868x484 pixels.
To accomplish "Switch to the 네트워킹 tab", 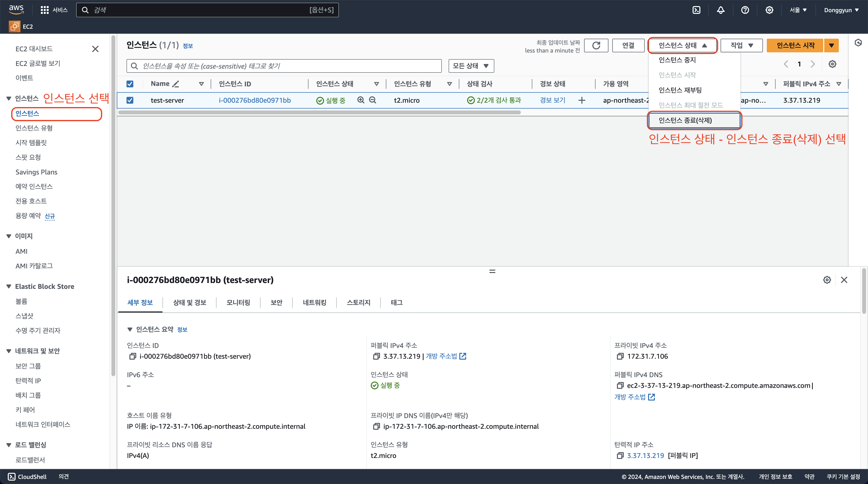I will click(x=314, y=302).
